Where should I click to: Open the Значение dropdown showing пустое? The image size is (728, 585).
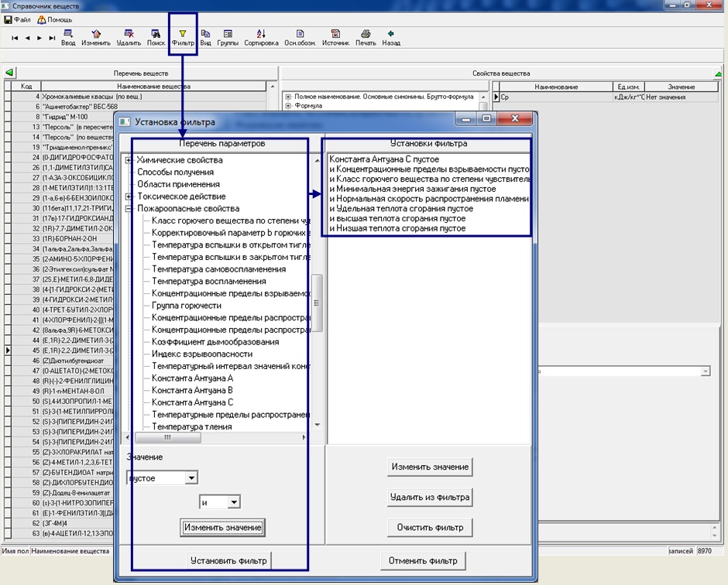point(191,478)
